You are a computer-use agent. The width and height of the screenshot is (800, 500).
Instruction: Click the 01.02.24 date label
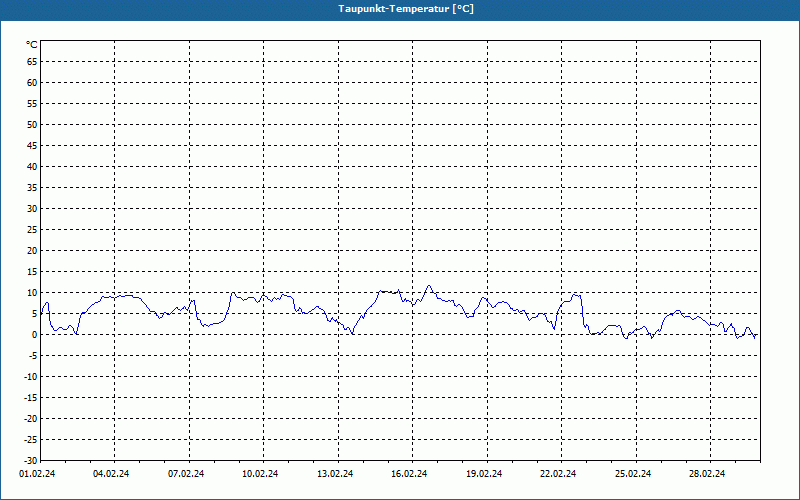[x=37, y=474]
